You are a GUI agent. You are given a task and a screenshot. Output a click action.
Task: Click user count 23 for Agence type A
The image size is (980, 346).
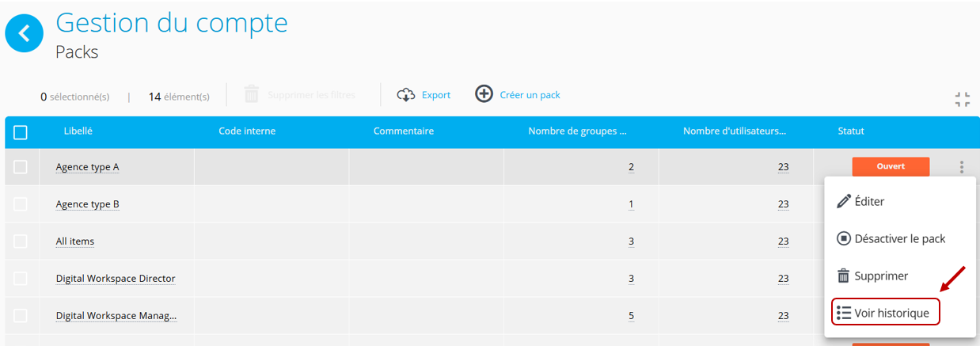pos(783,167)
